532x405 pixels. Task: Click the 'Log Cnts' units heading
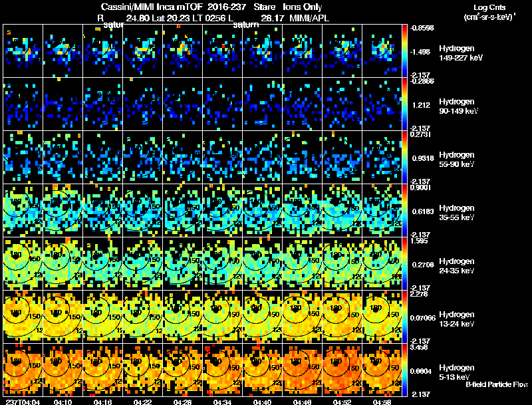(489, 7)
